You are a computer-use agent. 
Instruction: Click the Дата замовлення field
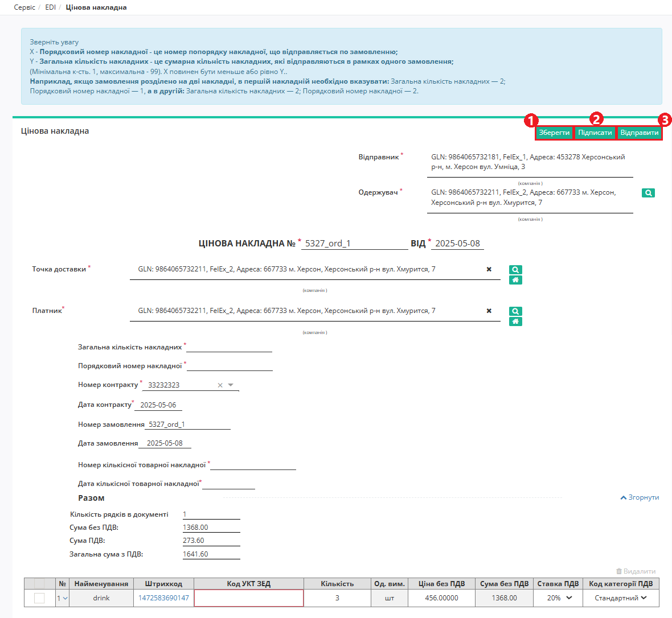pos(165,443)
